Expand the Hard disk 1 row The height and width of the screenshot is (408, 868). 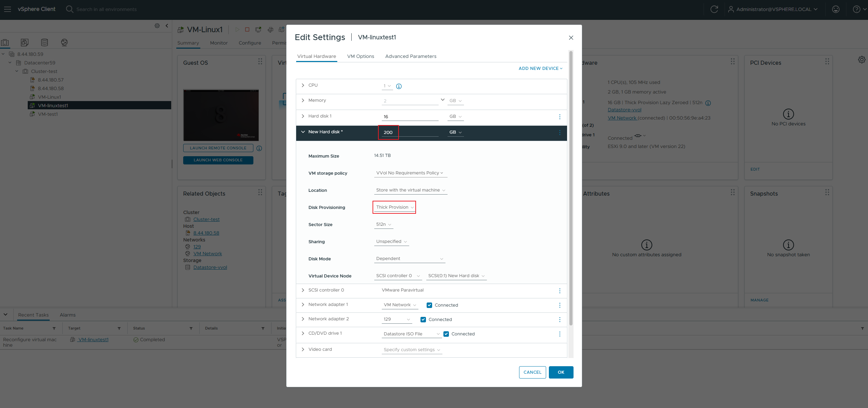(x=303, y=116)
